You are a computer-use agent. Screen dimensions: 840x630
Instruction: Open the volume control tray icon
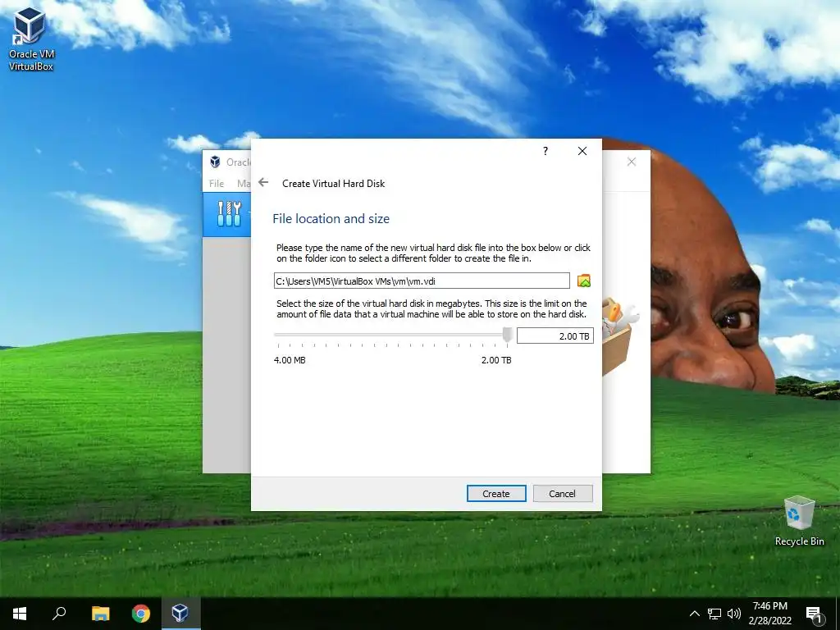click(x=734, y=614)
